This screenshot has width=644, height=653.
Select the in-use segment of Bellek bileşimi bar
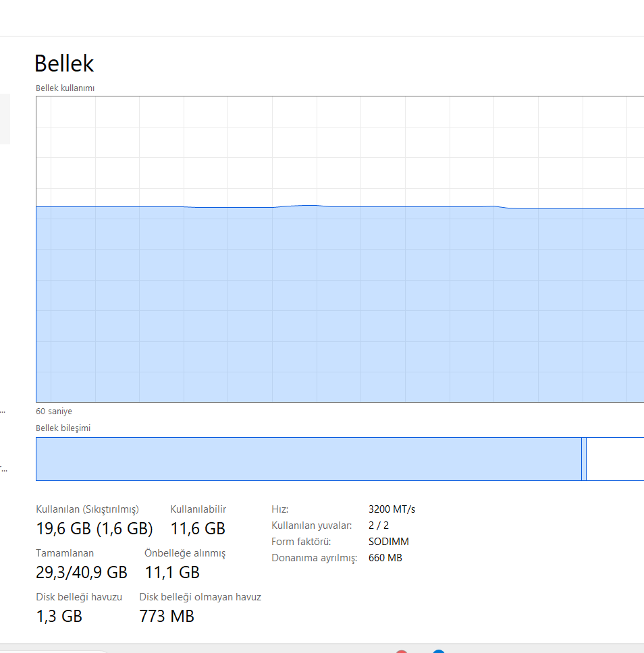308,459
